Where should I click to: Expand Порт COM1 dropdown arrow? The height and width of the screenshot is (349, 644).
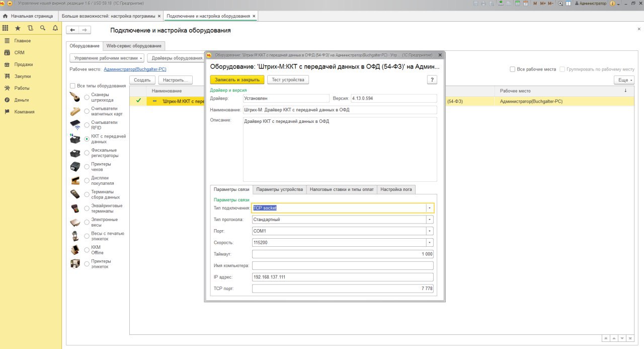430,231
